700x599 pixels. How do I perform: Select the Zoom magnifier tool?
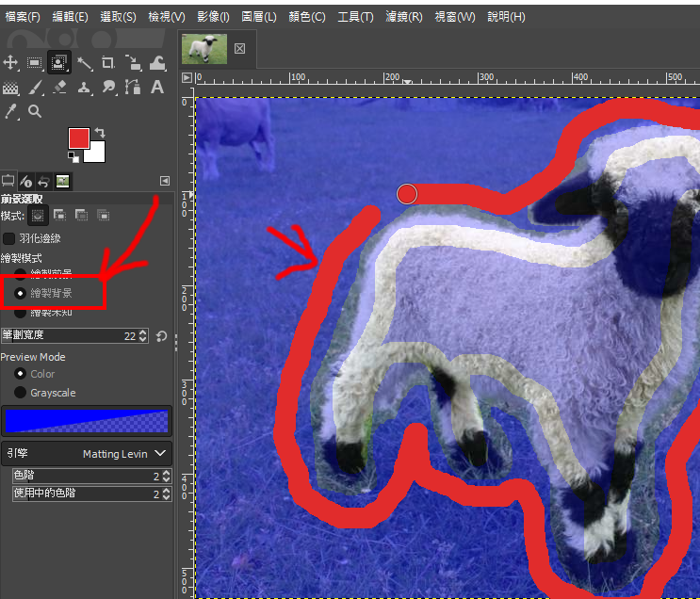coord(35,111)
